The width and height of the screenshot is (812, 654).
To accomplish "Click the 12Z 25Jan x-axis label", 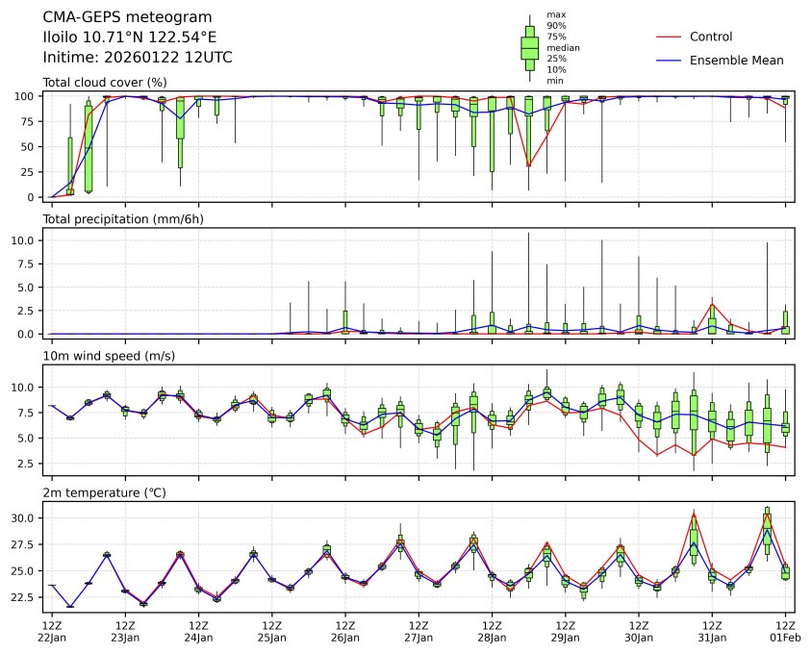I will (x=272, y=632).
